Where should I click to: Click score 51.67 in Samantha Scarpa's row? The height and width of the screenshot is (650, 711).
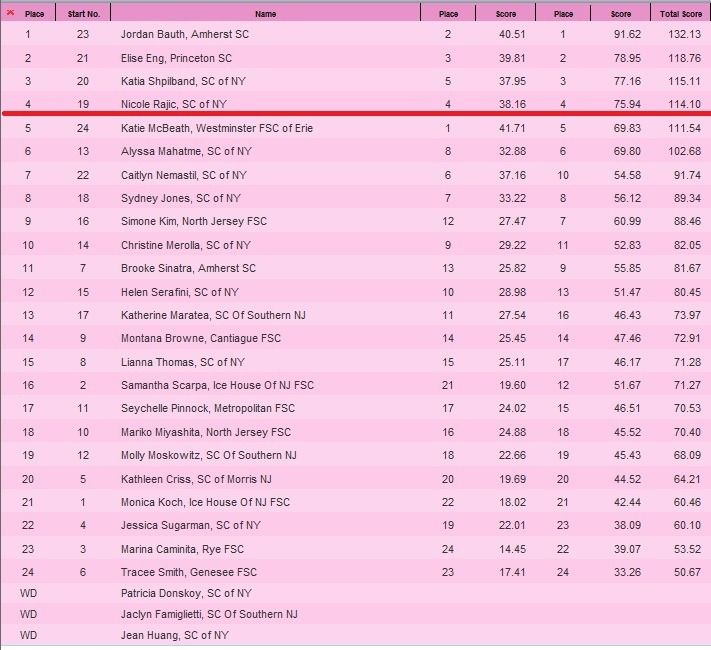pyautogui.click(x=627, y=386)
